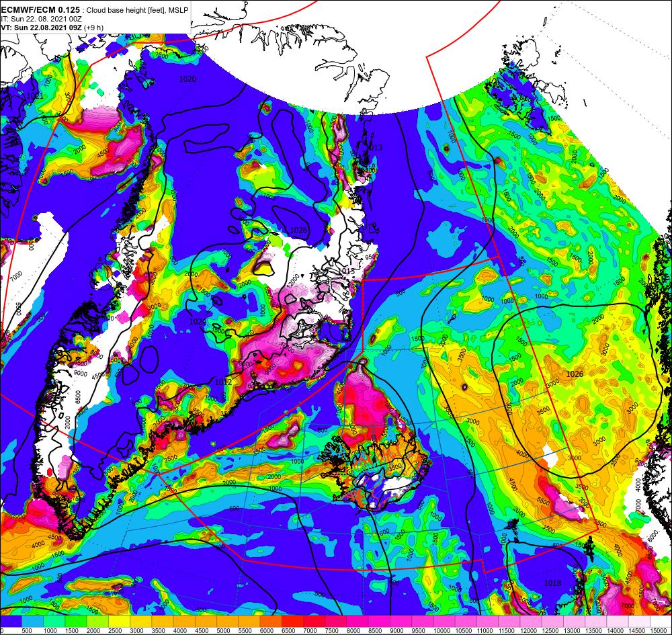672x635 pixels.
Task: Select the legend swatch between 2500 and 3000
Action: [x=119, y=620]
